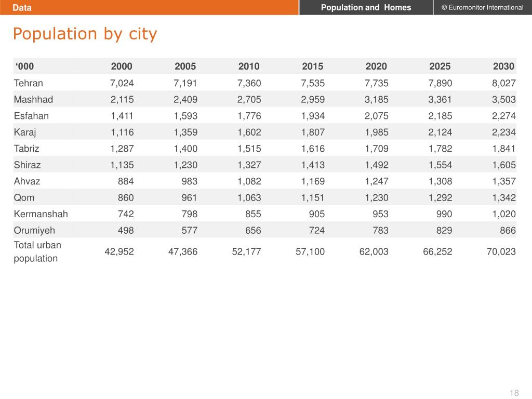Click Shiraz's 2010 value 1,327
Image resolution: width=532 pixels, height=399 pixels.
(249, 165)
